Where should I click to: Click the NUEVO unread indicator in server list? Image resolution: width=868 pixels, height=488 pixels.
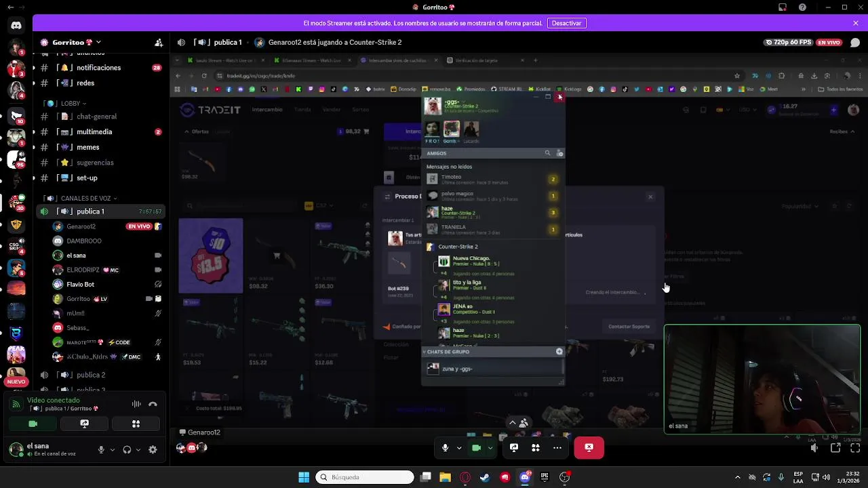click(x=16, y=382)
